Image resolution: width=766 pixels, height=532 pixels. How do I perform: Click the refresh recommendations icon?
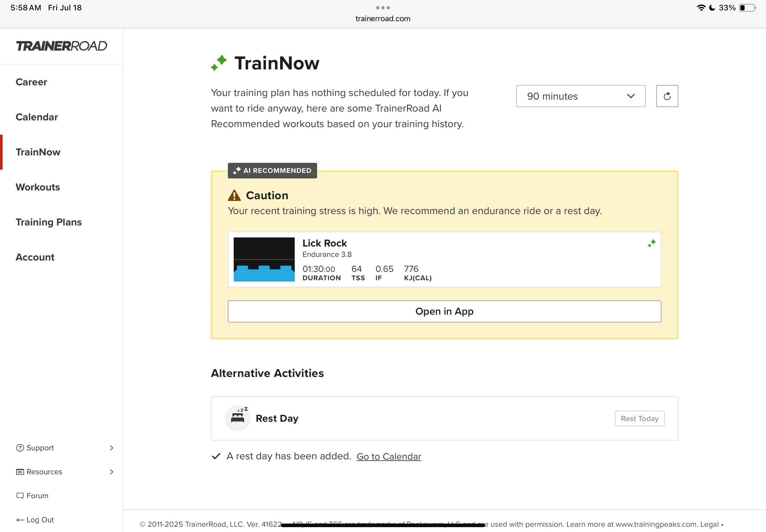point(667,96)
